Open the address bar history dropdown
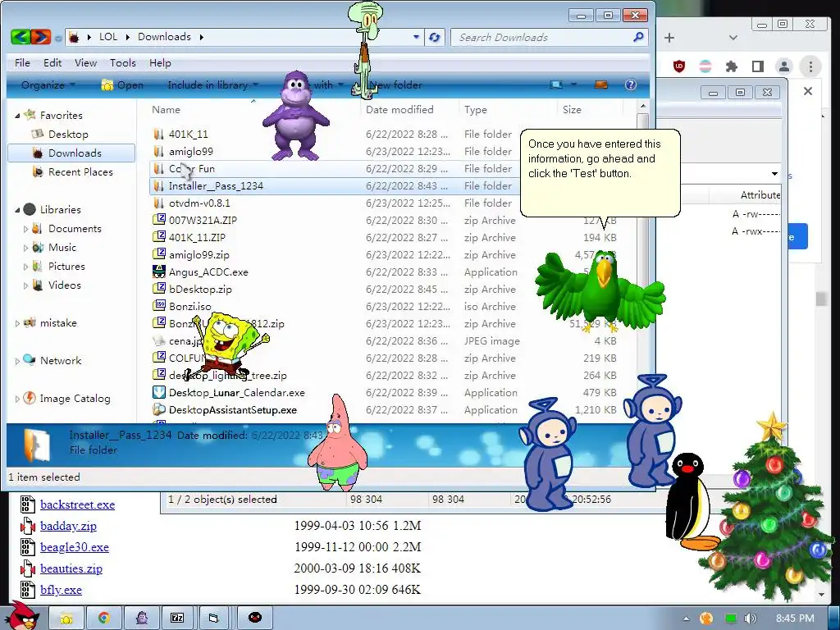The height and width of the screenshot is (630, 840). tap(416, 37)
